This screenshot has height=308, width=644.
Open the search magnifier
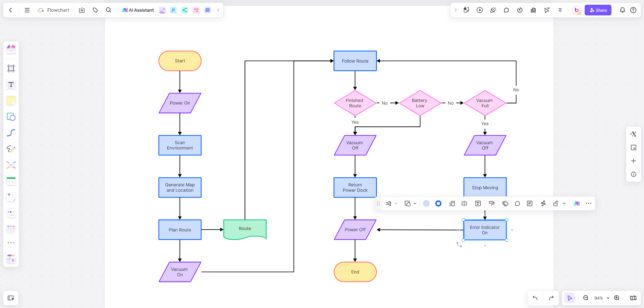pyautogui.click(x=108, y=10)
